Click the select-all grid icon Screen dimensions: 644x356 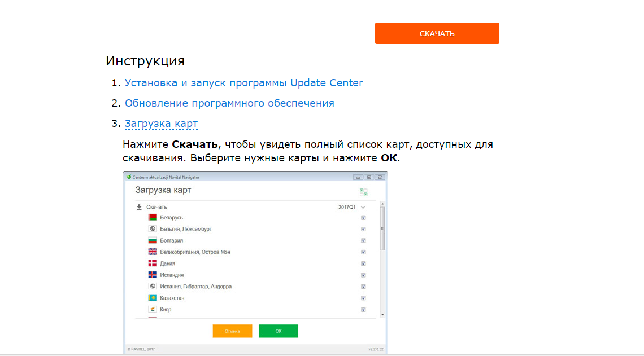tap(363, 192)
